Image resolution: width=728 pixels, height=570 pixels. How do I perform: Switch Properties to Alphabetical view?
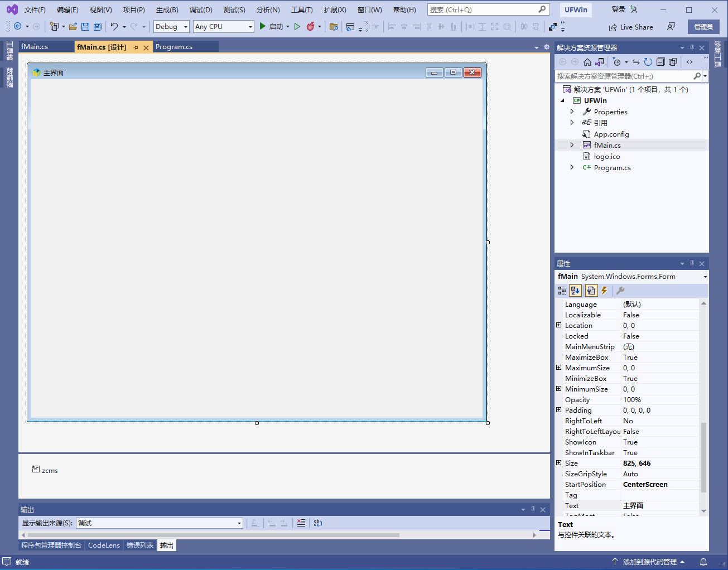pyautogui.click(x=575, y=291)
